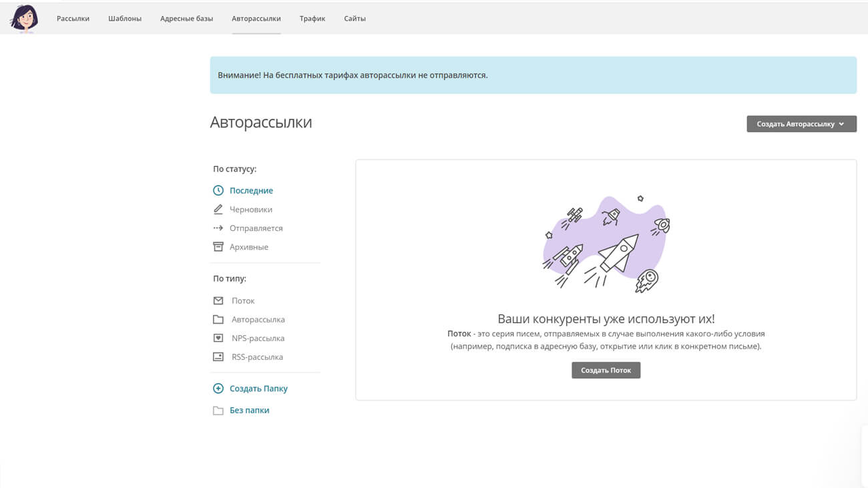Image resolution: width=868 pixels, height=488 pixels.
Task: Click the pencil icon beside Черновики
Action: pyautogui.click(x=218, y=210)
